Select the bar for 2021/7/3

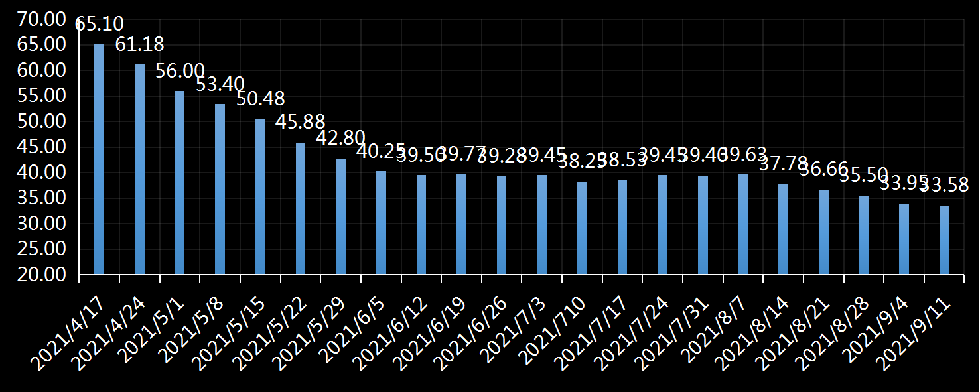pos(541,224)
